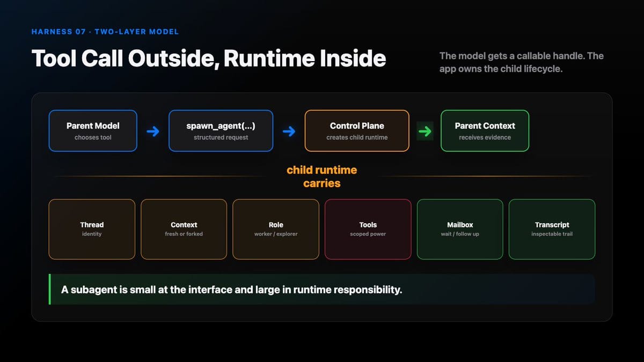This screenshot has height=362, width=644.
Task: Click the 'HARNESS 07 · TWO-LAYER MODEL' header label
Action: (105, 32)
